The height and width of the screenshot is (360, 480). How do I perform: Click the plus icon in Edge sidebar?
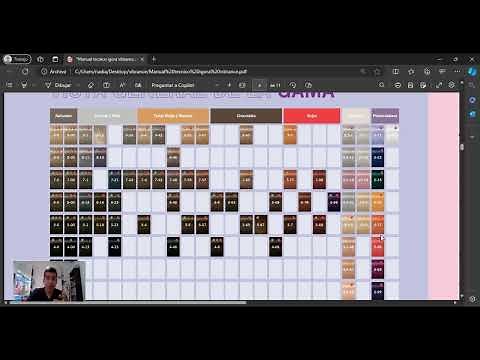(472, 137)
